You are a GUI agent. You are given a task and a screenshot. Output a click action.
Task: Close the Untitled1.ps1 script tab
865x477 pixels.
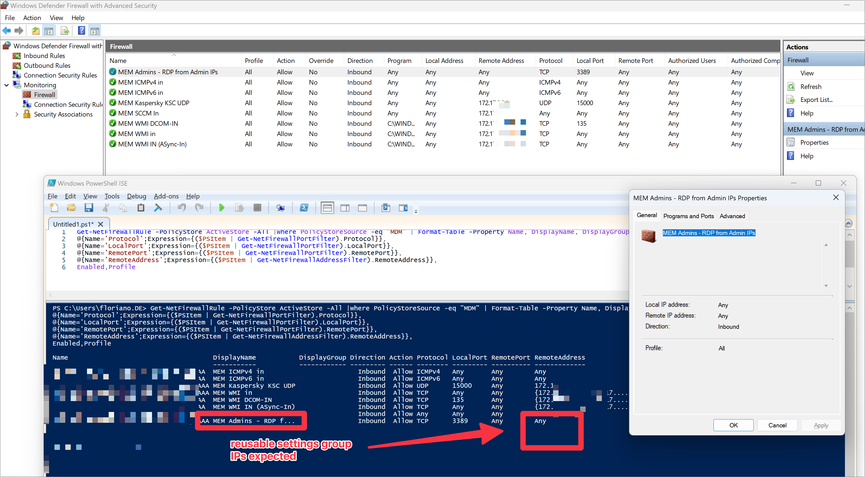click(x=100, y=224)
